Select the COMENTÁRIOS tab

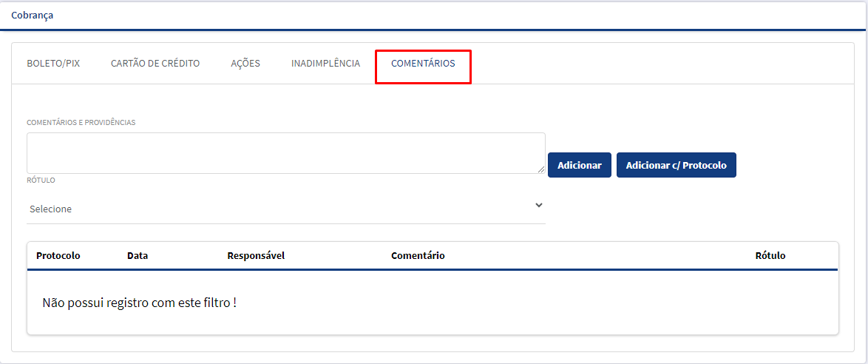423,63
